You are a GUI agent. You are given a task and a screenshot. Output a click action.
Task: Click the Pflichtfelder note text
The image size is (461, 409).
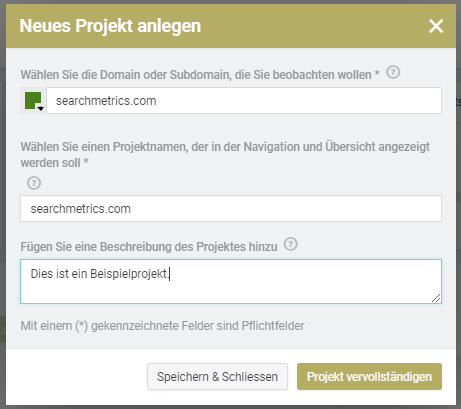tap(162, 326)
